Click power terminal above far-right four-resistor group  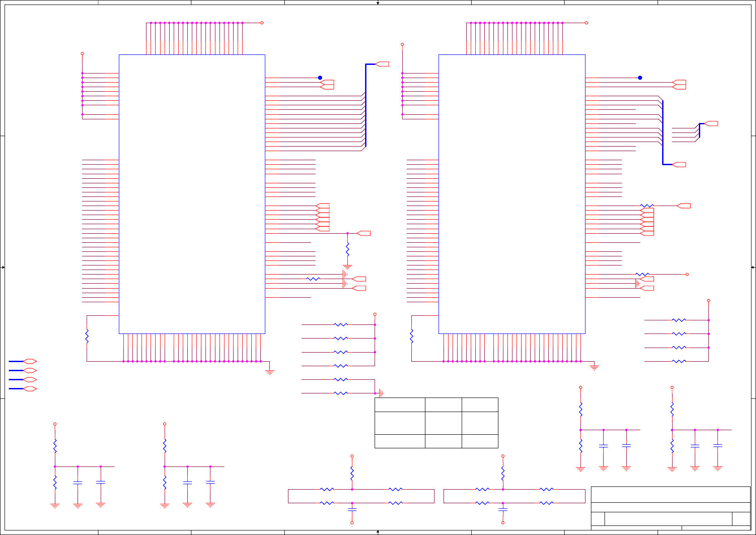(x=708, y=300)
